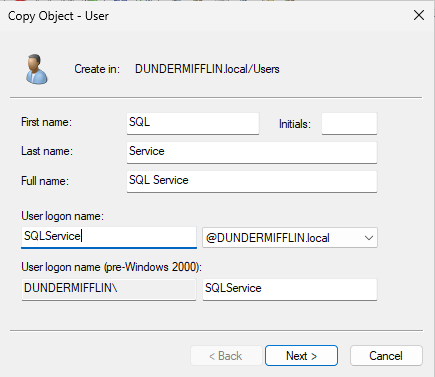Click the First name field containing SQL

[x=193, y=123]
